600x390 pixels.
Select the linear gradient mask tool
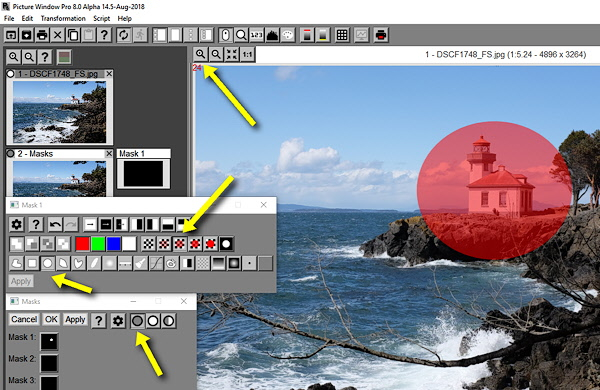point(218,263)
